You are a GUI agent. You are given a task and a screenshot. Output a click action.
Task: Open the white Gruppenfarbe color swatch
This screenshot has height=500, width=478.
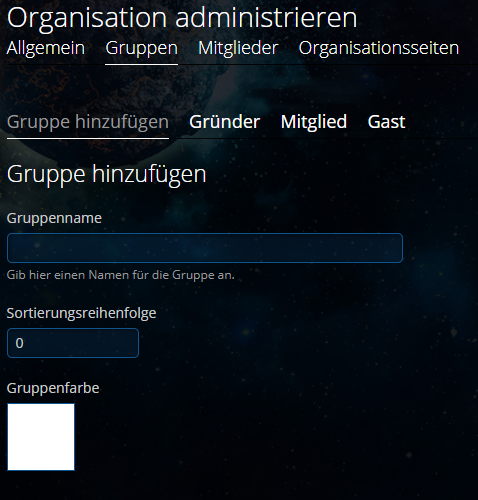coord(41,437)
